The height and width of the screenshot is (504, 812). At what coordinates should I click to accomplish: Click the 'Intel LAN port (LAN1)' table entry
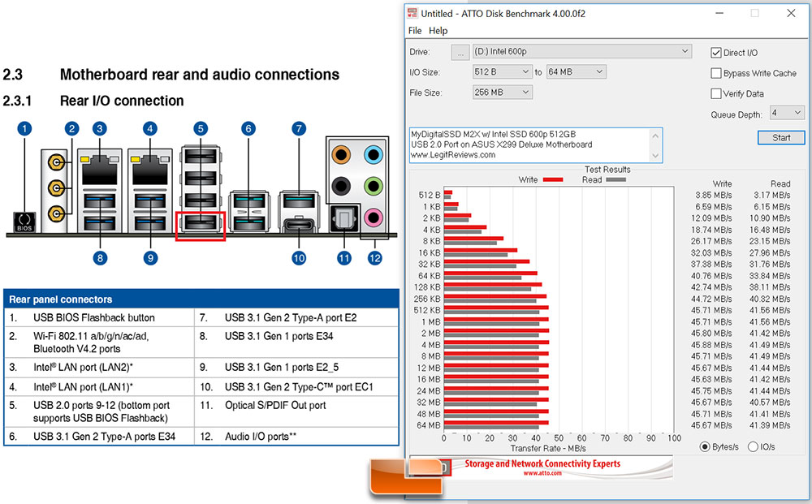tap(83, 387)
